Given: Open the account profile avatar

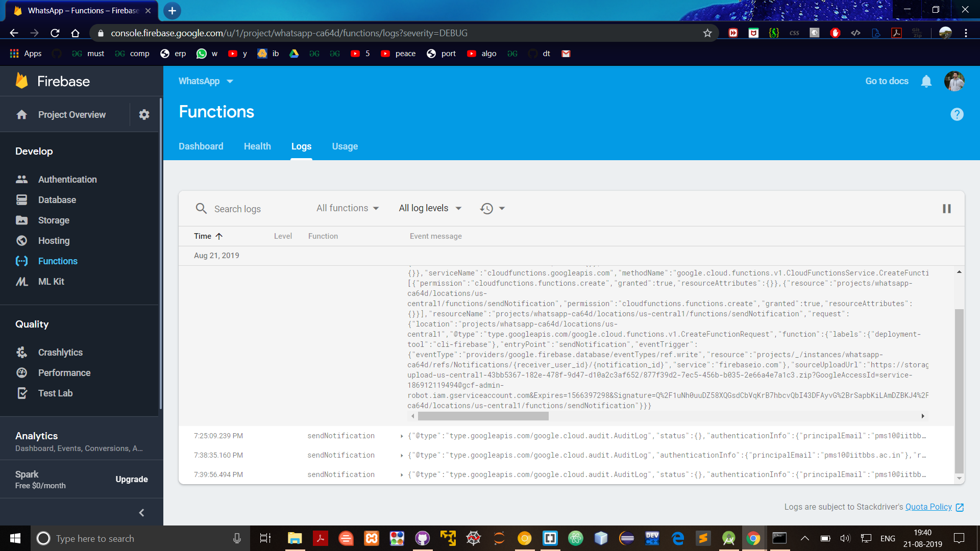Looking at the screenshot, I should (x=954, y=81).
